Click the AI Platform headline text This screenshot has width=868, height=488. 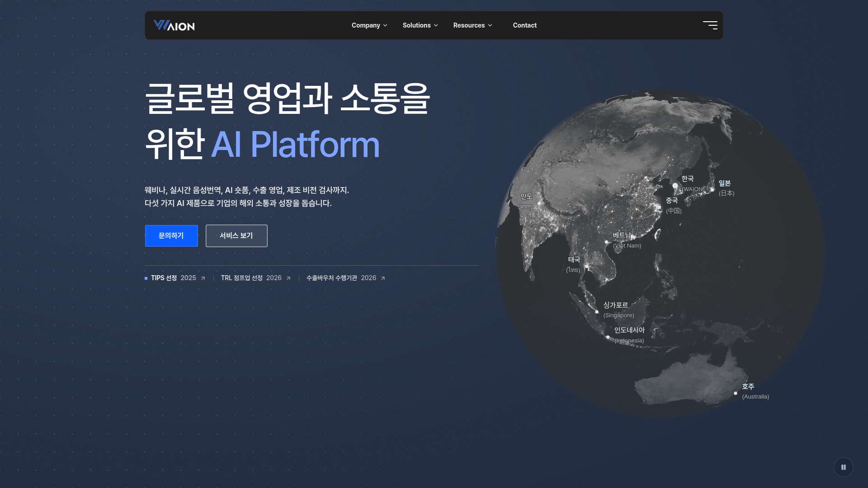[x=295, y=145]
